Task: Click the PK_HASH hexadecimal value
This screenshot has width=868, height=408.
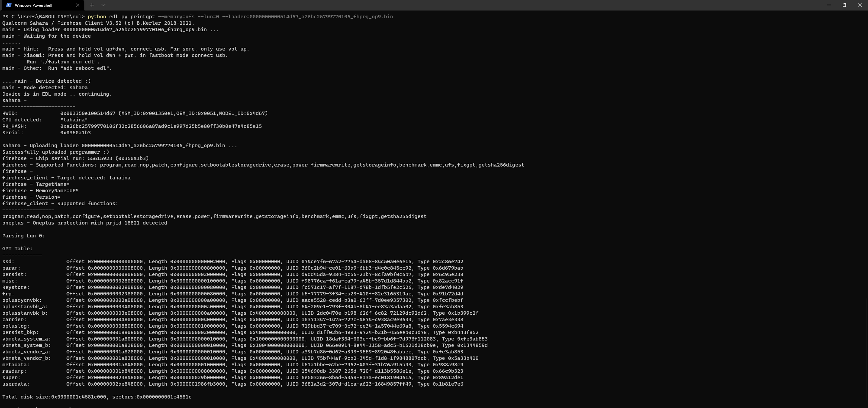Action: [161, 126]
